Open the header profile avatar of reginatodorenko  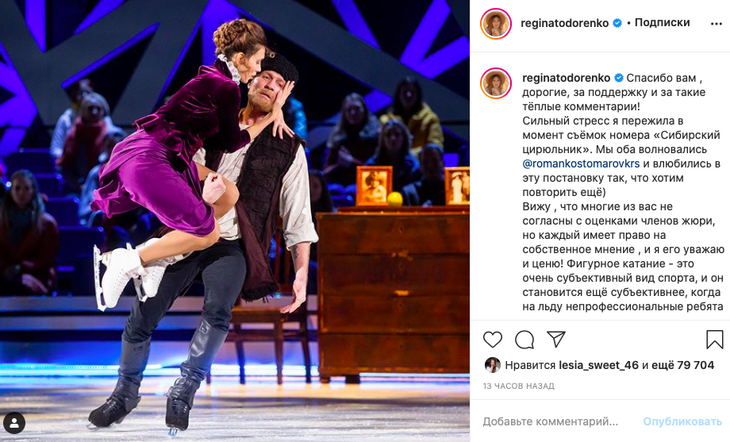pos(496,23)
